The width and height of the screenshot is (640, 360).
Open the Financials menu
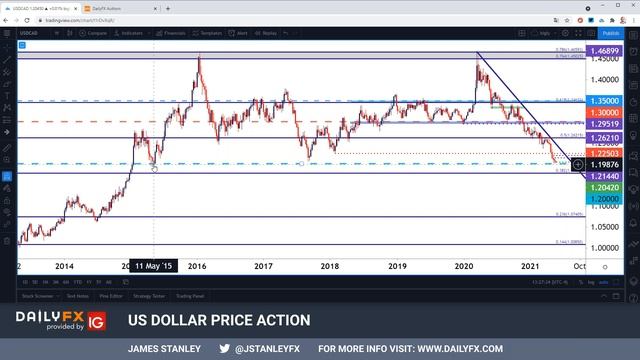[171, 33]
